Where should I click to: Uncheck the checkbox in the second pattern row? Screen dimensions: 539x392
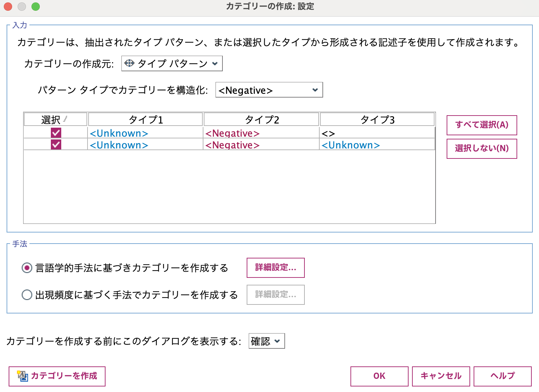pyautogui.click(x=56, y=144)
